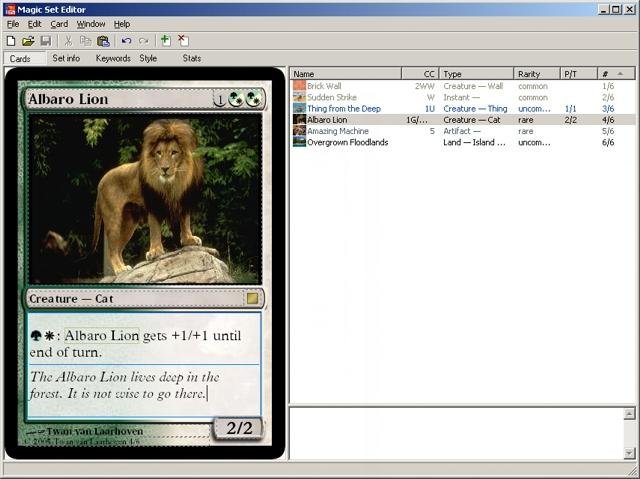Click the Land — Island type cell
Screen dimensions: 640x479
pos(474,142)
